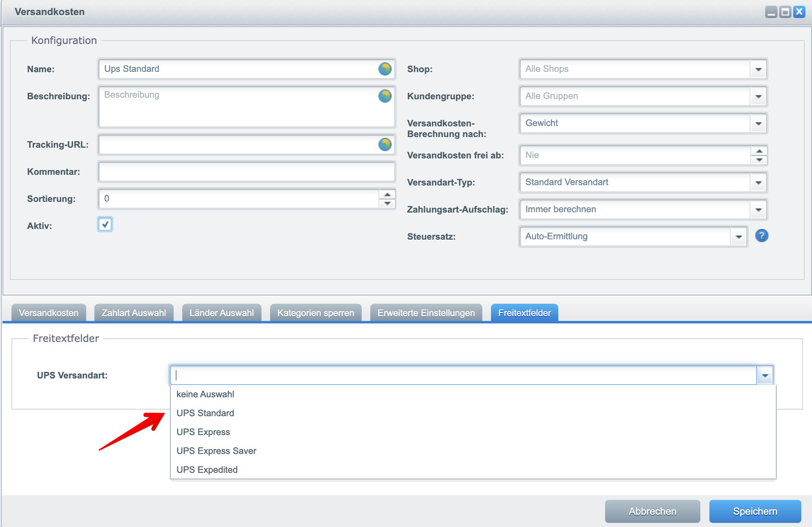Choose UPS Standard in the dropdown list
The height and width of the screenshot is (527, 812).
click(x=205, y=413)
